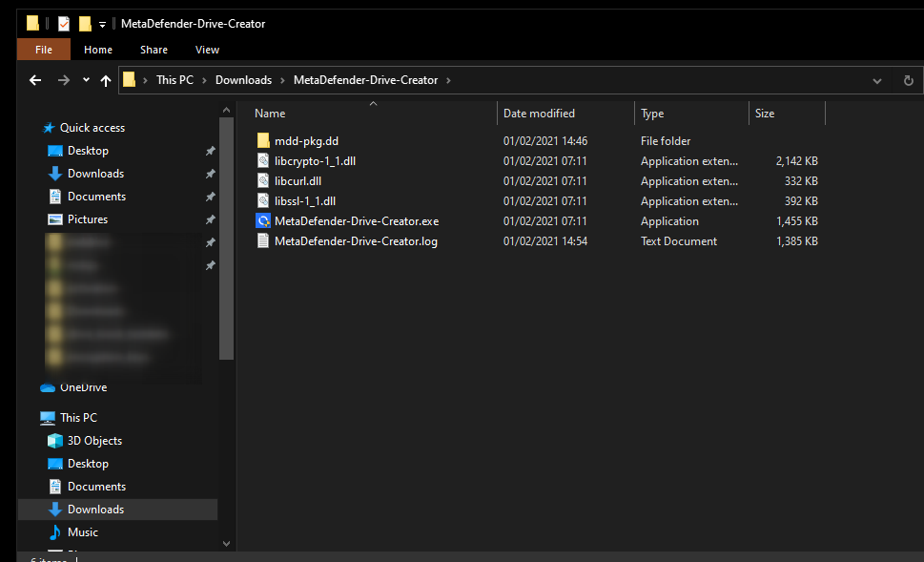Click navigation pane scroll down arrow

(226, 543)
